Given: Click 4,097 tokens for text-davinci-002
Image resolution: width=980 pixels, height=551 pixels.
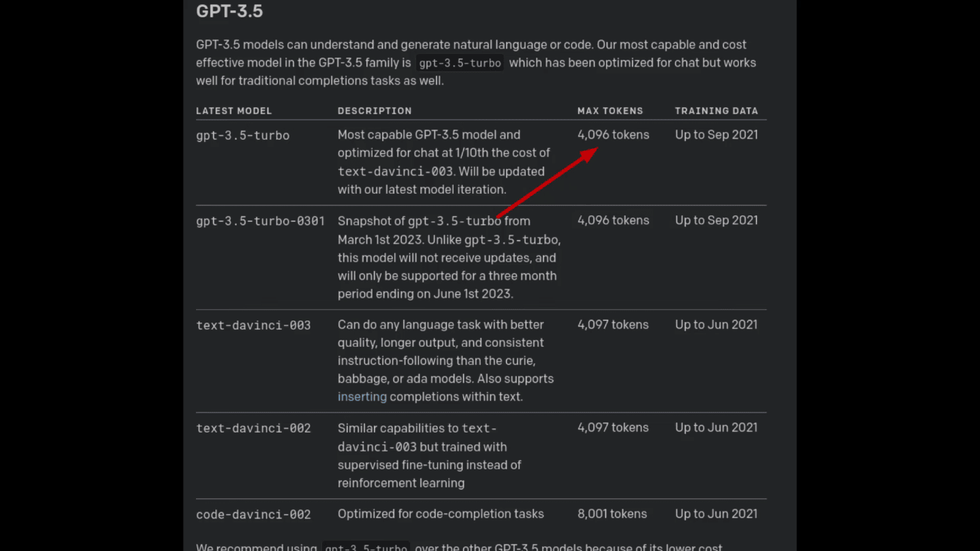Looking at the screenshot, I should pos(613,428).
